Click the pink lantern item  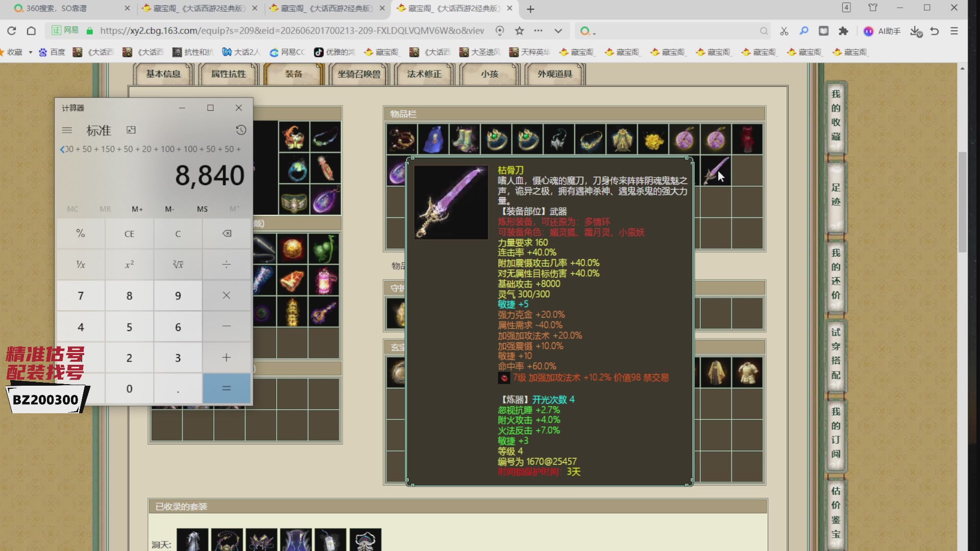pos(324,280)
